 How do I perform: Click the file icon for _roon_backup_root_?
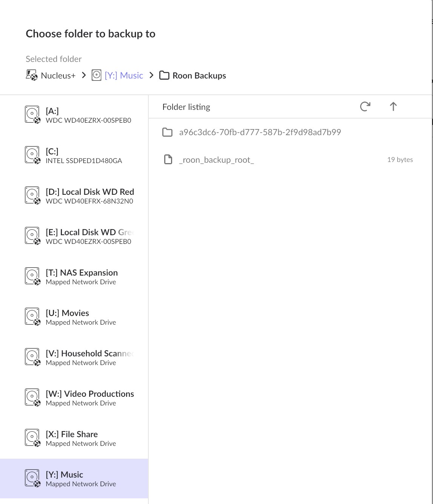(x=168, y=160)
